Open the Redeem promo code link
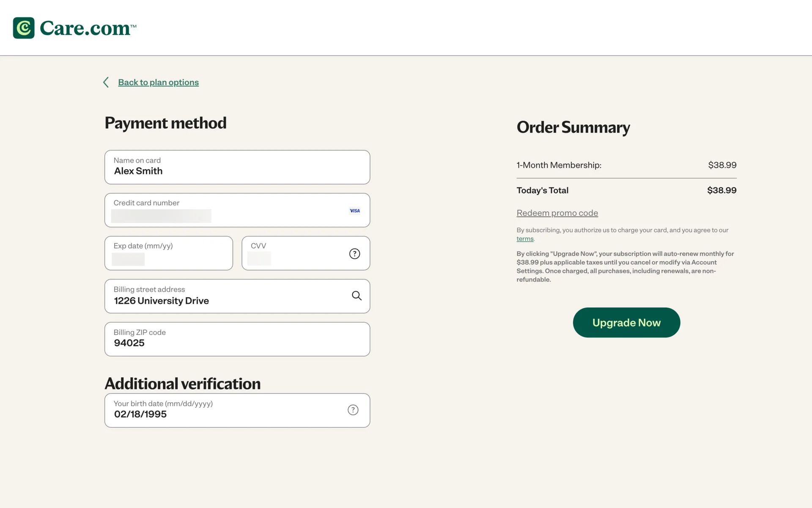 click(x=557, y=213)
